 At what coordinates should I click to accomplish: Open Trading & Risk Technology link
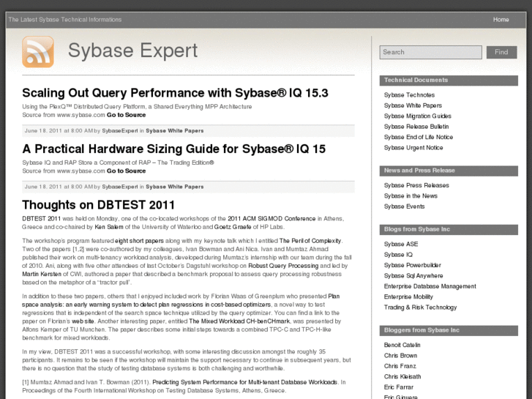coord(420,307)
